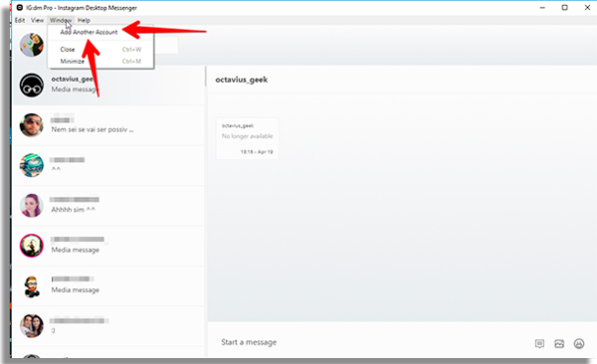The height and width of the screenshot is (364, 597).
Task: Open chat with cartoon bearded avatar
Action: point(108,285)
